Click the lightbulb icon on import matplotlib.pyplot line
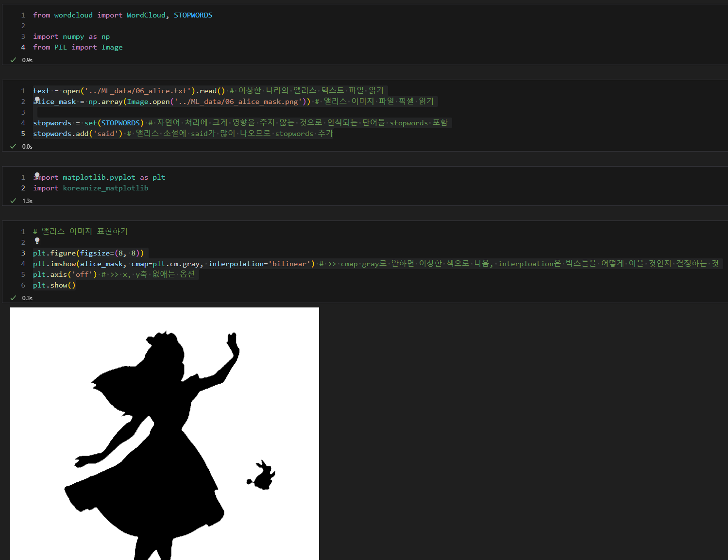Screen dimensions: 728x560 (x=37, y=175)
